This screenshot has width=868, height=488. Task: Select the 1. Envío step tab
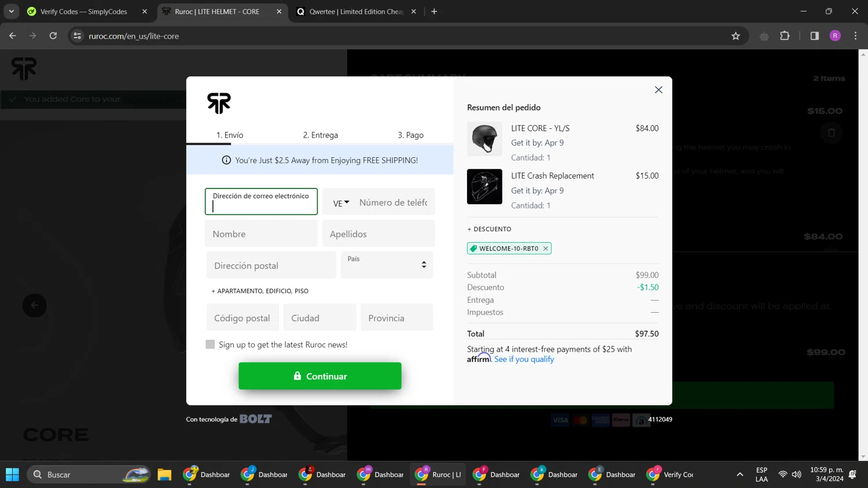230,135
